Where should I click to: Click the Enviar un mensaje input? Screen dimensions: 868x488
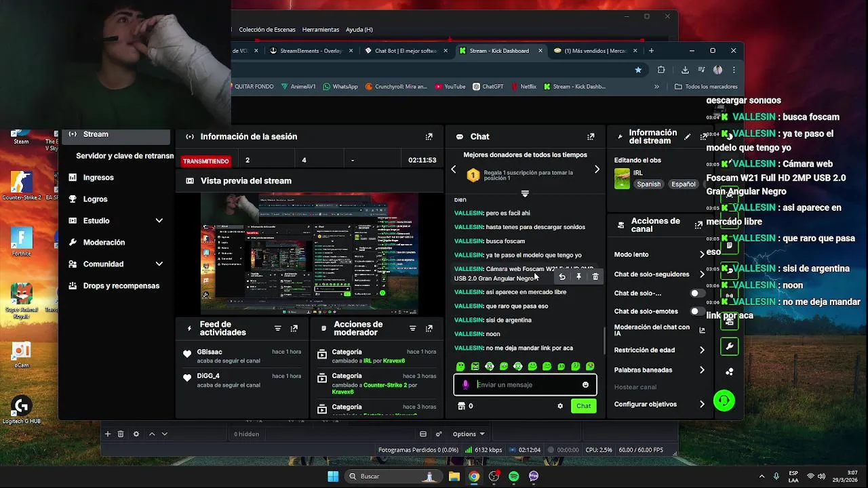pos(525,384)
